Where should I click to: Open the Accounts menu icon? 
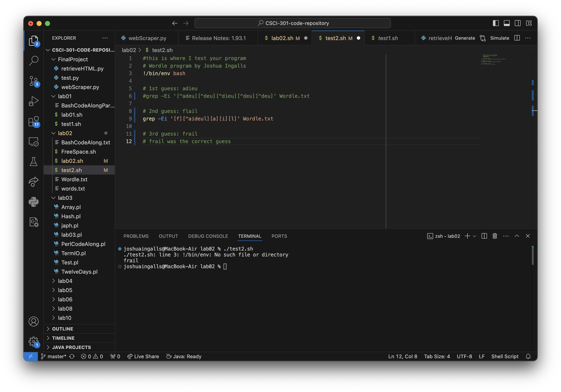tap(33, 321)
